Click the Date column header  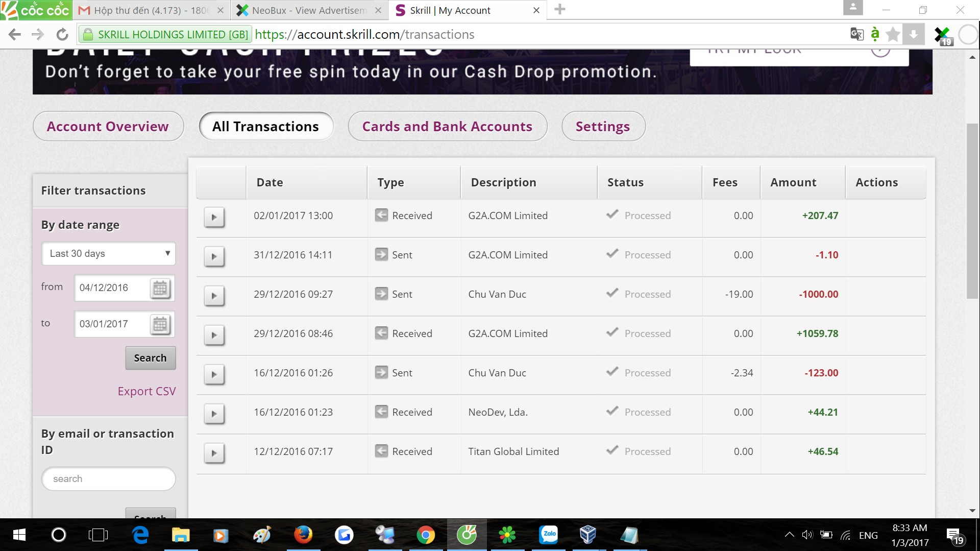(x=306, y=182)
